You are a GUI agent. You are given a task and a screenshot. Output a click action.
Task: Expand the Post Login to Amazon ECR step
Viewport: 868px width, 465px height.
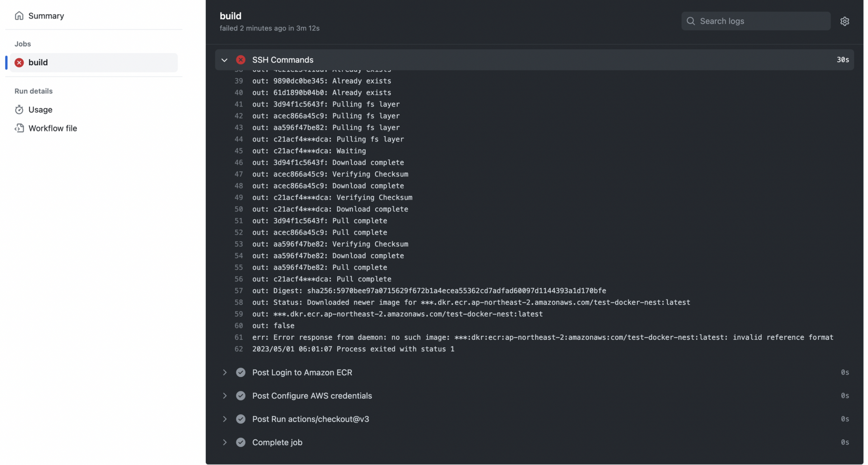tap(225, 372)
